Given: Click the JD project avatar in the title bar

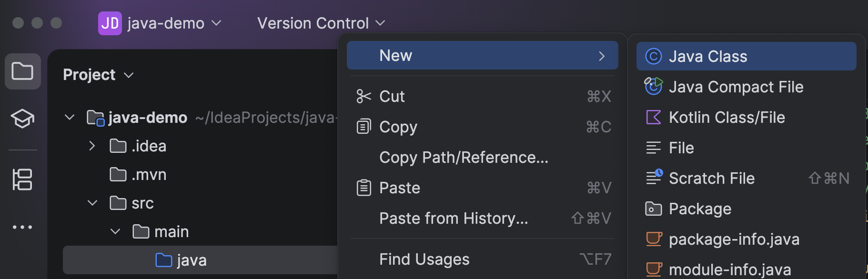Looking at the screenshot, I should tap(110, 22).
